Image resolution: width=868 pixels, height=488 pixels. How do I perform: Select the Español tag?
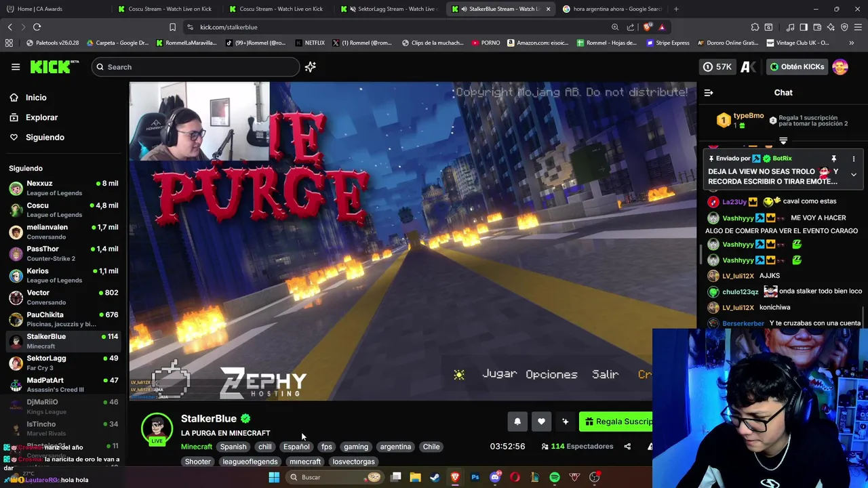[296, 447]
